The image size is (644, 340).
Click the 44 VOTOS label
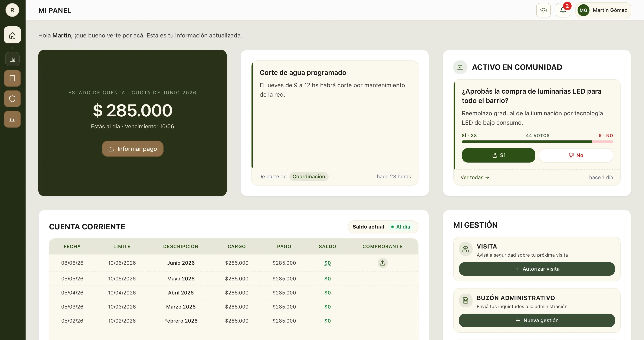(x=538, y=136)
